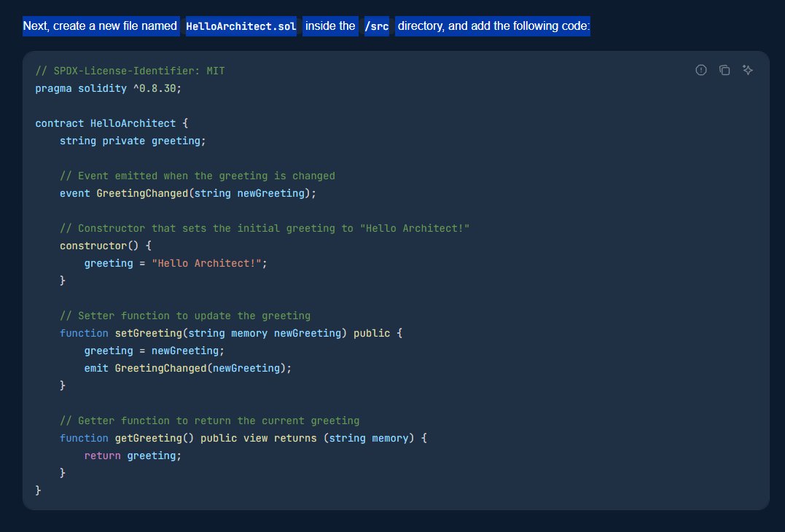Click the pragma solidity ^0.8.30 line
This screenshot has height=532, width=785.
[108, 89]
